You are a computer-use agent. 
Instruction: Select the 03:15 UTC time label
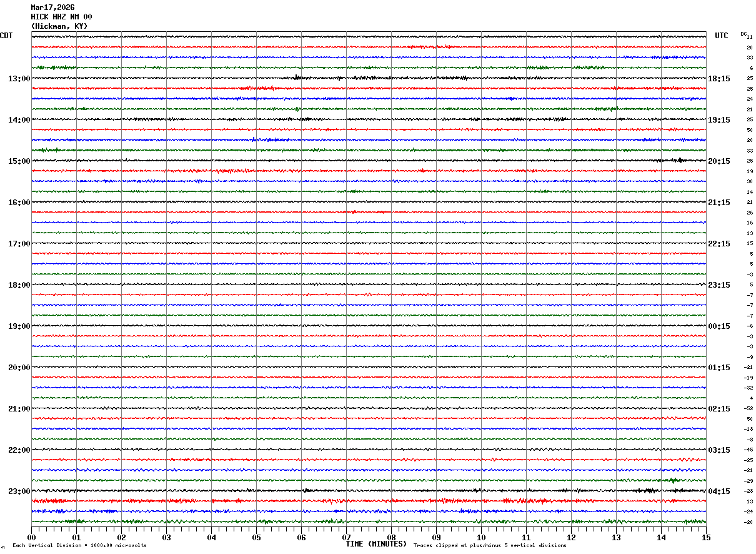click(719, 450)
